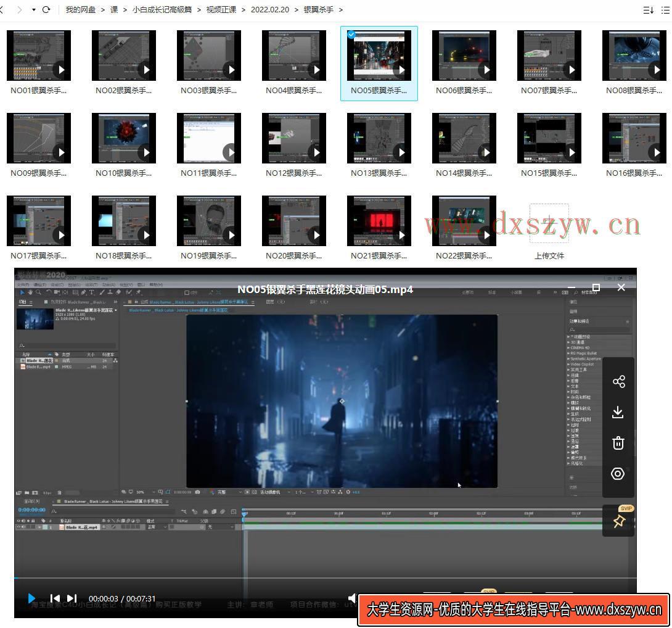Open the NO03银翼杀手 video thumbnail

coord(209,56)
